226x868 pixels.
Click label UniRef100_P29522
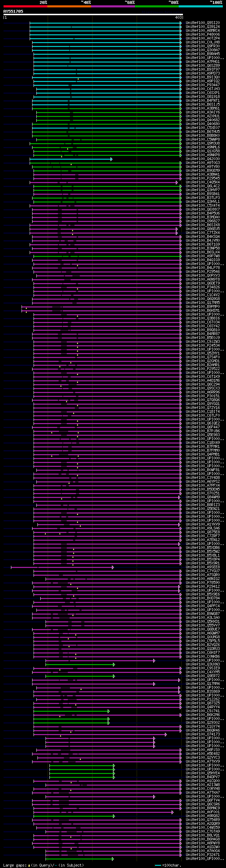click(203, 369)
